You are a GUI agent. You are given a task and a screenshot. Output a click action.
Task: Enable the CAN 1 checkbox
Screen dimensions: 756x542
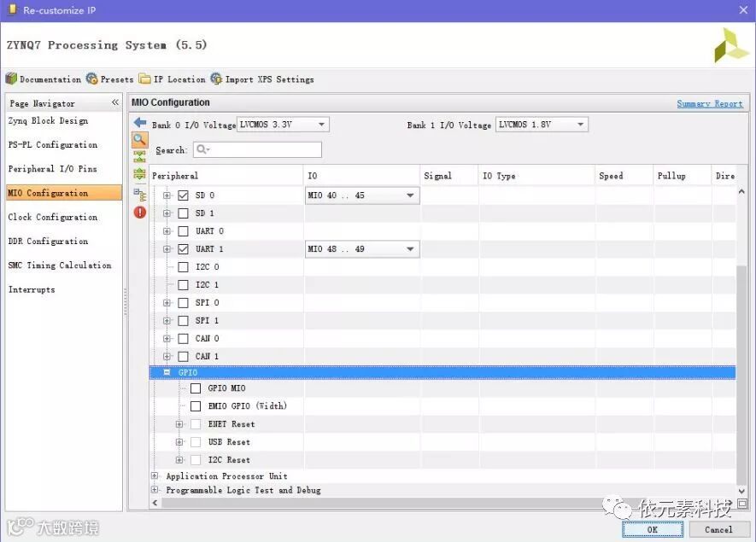coord(183,357)
